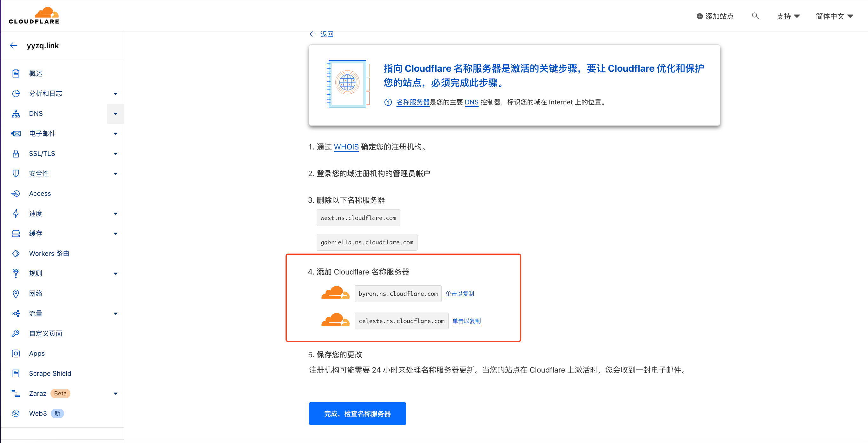Click the 流量 traffic routing icon
The height and width of the screenshot is (443, 868).
pos(16,314)
